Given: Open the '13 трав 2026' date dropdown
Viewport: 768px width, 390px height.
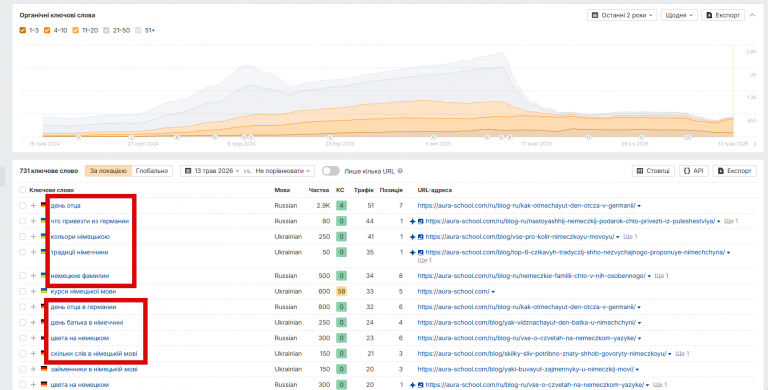Looking at the screenshot, I should point(212,171).
